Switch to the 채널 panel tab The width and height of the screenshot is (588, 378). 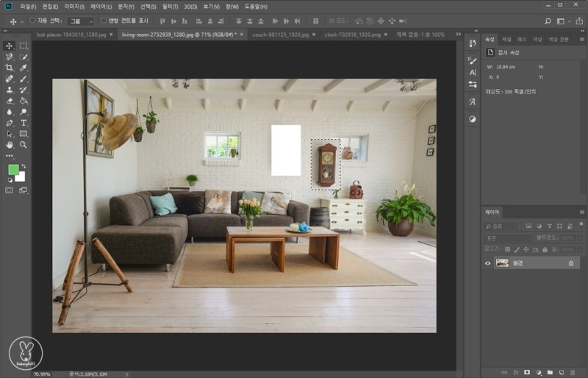pos(506,38)
